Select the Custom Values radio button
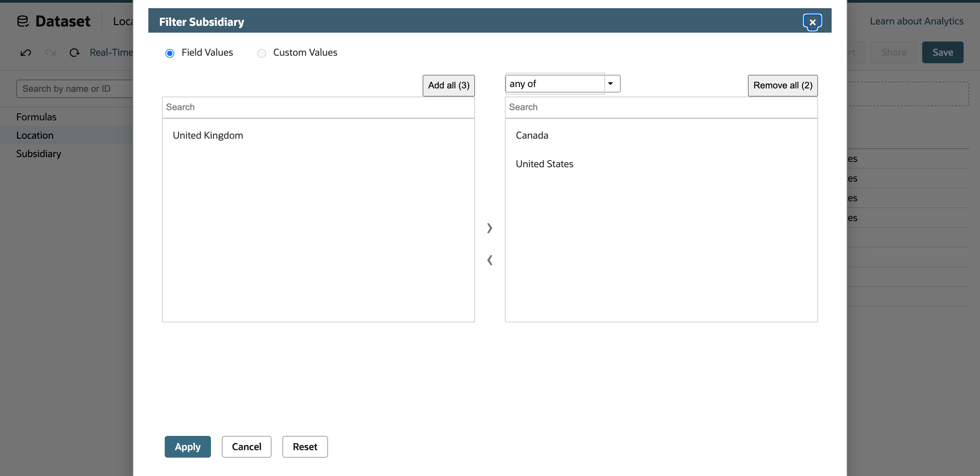The height and width of the screenshot is (476, 980). (x=261, y=53)
